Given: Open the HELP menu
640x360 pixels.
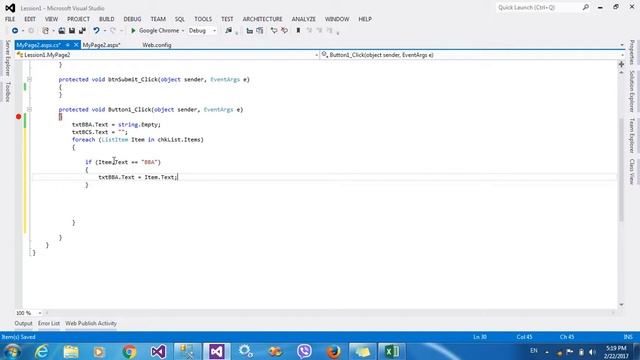Looking at the screenshot, I should point(365,19).
